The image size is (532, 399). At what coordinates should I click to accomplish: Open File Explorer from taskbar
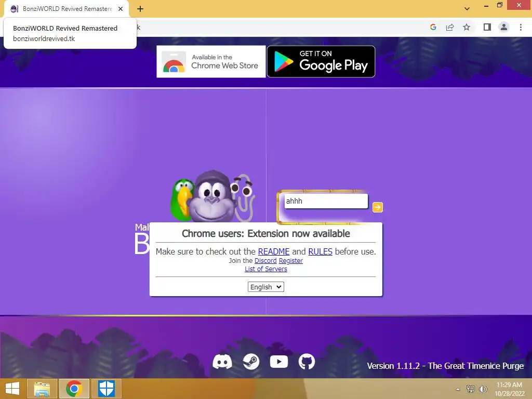point(42,389)
